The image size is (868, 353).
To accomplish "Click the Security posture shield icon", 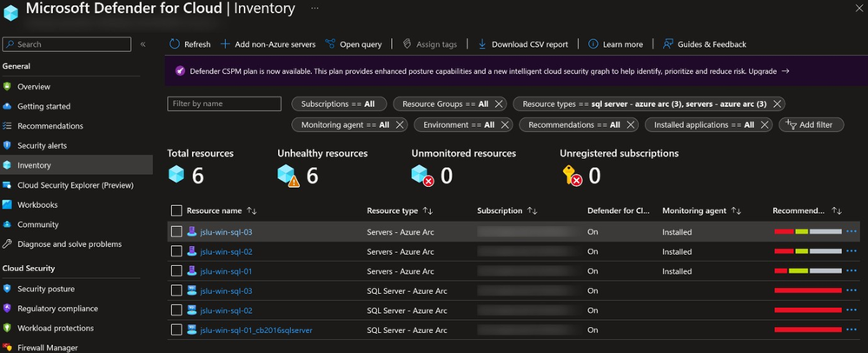I will pos(7,289).
